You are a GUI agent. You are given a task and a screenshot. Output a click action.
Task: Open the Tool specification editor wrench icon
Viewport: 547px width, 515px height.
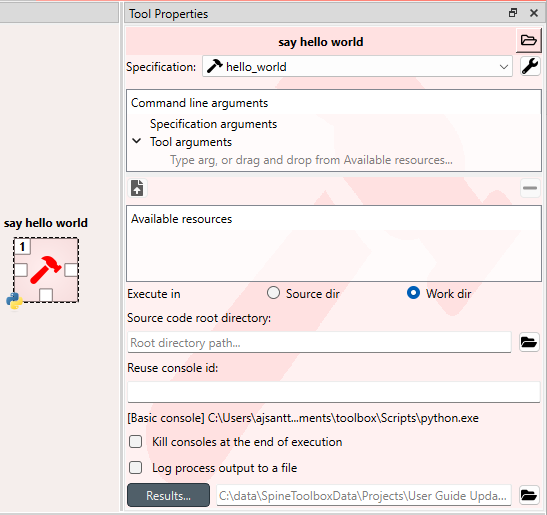[x=530, y=66]
